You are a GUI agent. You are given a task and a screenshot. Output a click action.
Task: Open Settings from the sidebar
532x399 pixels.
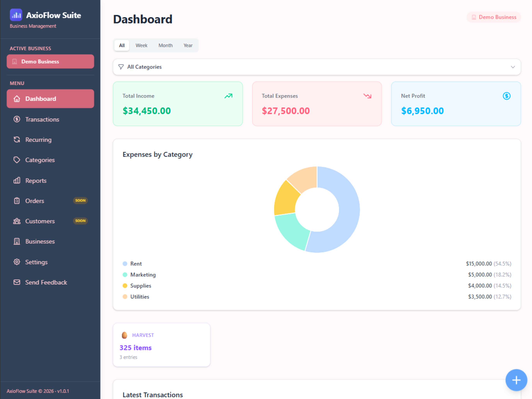[50, 262]
